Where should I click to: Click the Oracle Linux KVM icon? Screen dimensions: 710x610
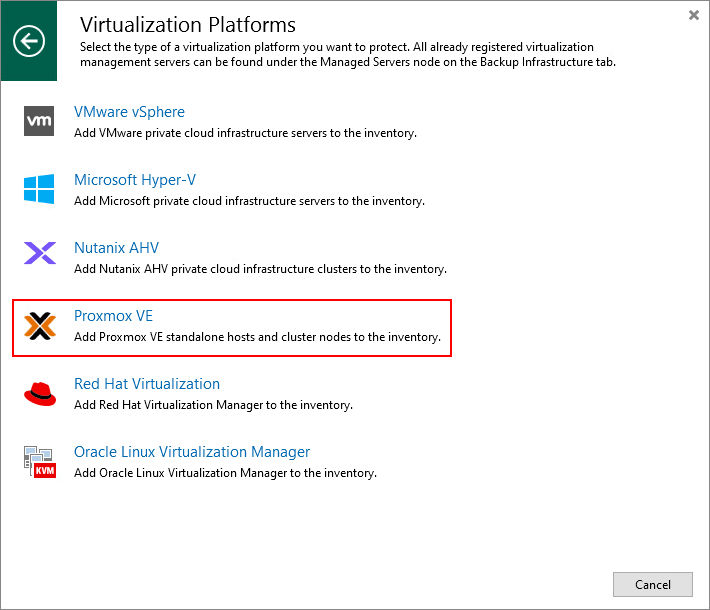pos(40,462)
